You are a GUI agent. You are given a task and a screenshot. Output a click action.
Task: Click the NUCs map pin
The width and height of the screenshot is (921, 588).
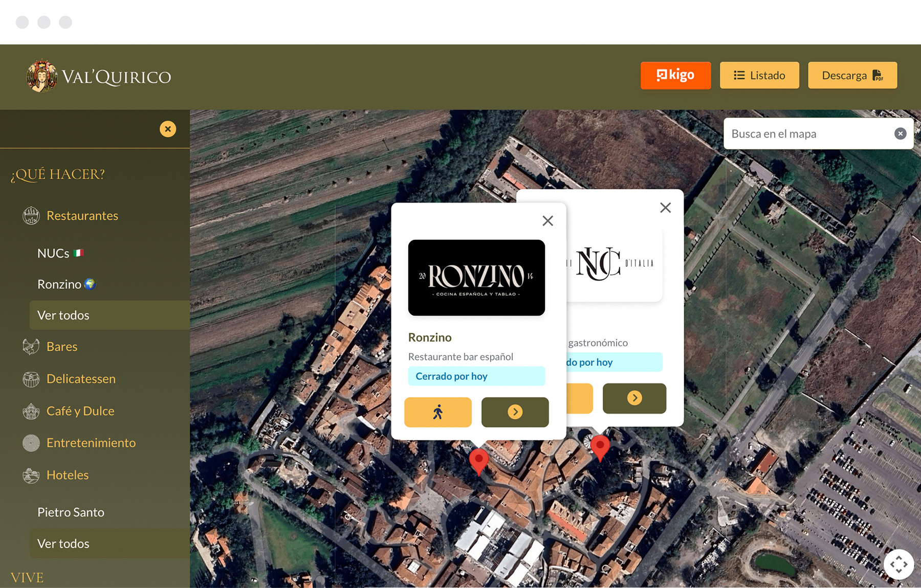[600, 447]
